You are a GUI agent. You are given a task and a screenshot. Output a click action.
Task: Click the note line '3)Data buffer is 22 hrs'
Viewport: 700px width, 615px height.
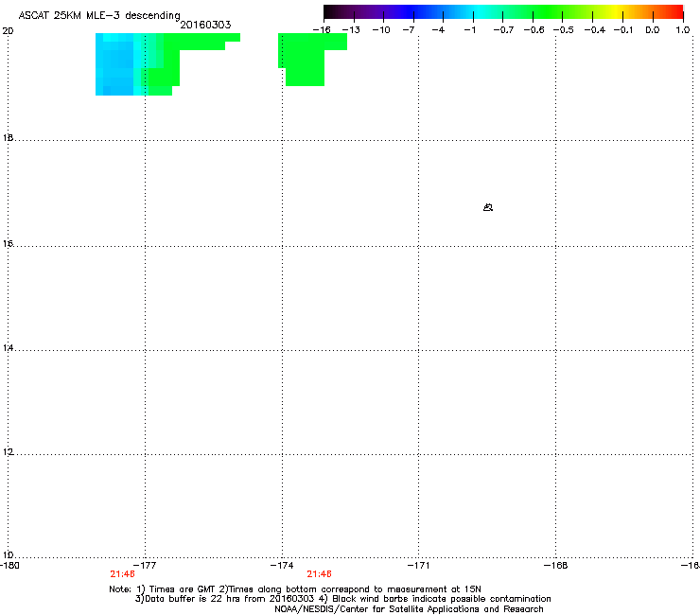coord(342,599)
